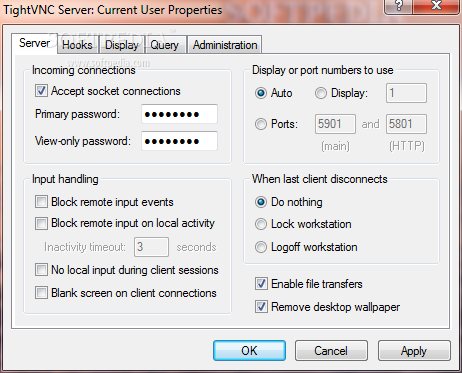Go to the Administration tab
Viewport: 462px width, 373px height.
tap(225, 45)
